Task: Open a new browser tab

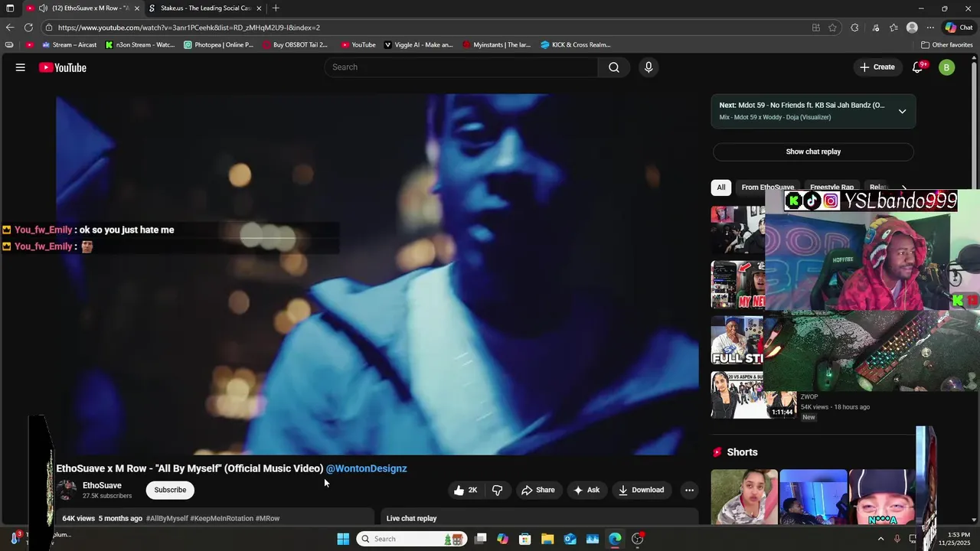Action: tap(276, 8)
